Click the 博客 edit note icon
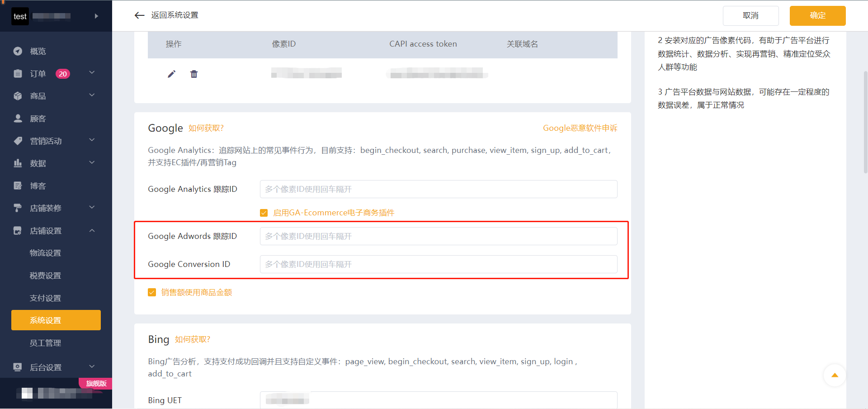Screen dimensions: 868x409 [x=18, y=185]
